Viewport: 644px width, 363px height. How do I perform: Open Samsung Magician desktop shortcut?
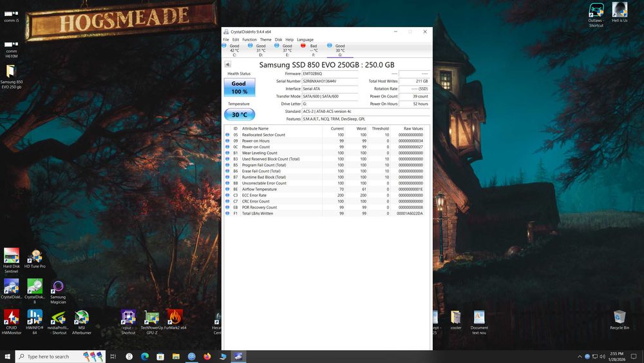click(x=58, y=291)
